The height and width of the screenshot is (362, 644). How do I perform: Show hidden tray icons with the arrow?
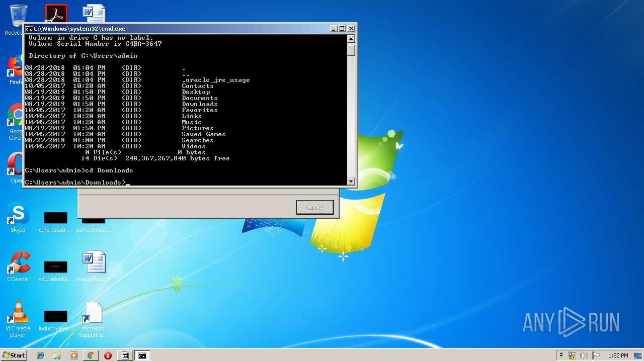coord(561,355)
